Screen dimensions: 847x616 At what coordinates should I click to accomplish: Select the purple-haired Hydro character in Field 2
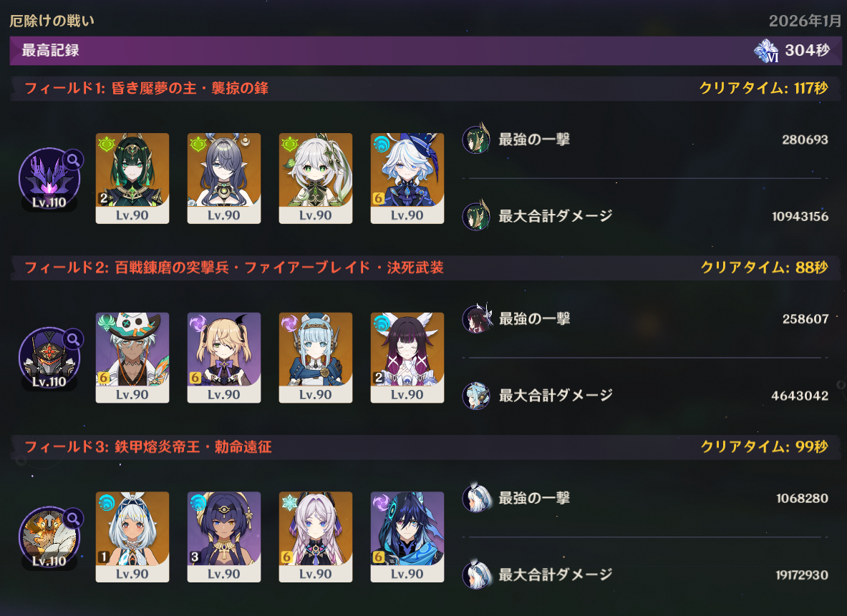tap(407, 358)
